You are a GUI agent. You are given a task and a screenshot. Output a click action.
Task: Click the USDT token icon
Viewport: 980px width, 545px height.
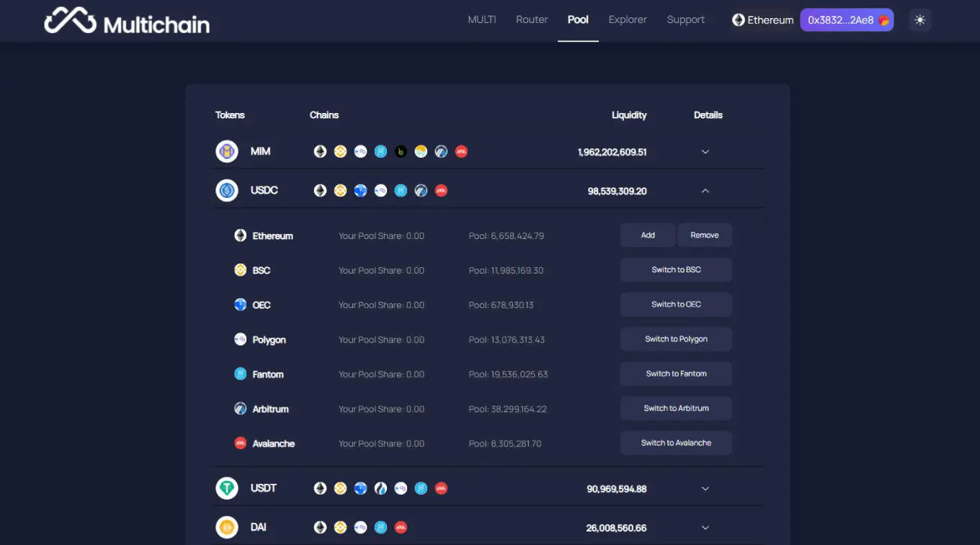(x=227, y=488)
